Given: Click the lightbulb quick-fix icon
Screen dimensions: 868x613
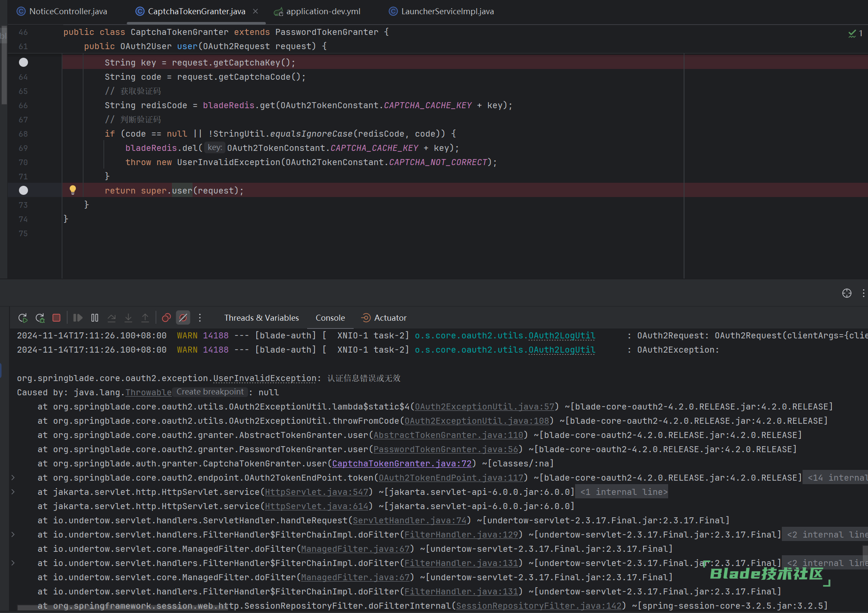Looking at the screenshot, I should coord(73,190).
